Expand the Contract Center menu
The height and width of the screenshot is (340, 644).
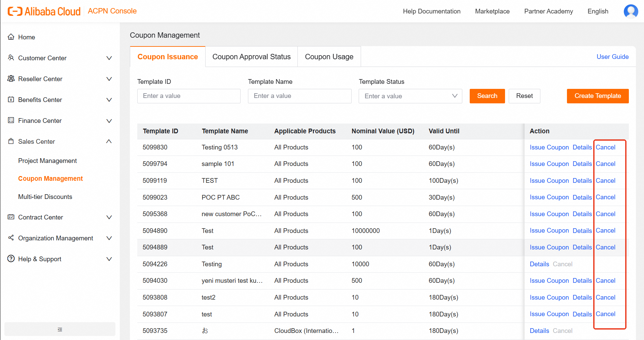(109, 217)
